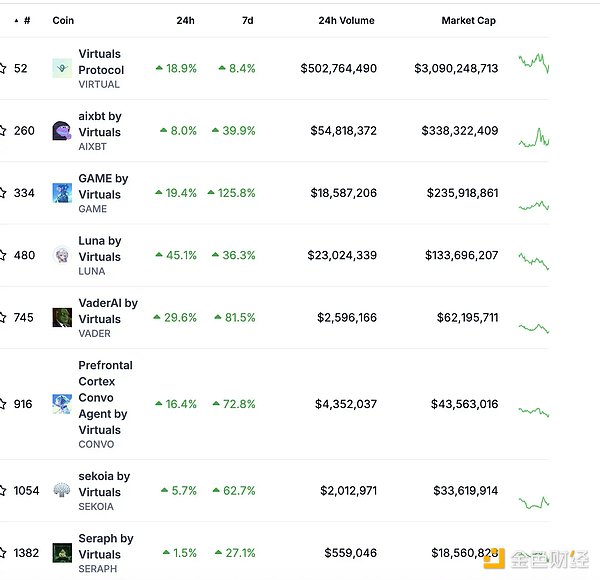Favorite Virtuals Protocol with the star
Image resolution: width=600 pixels, height=580 pixels.
click(3, 69)
